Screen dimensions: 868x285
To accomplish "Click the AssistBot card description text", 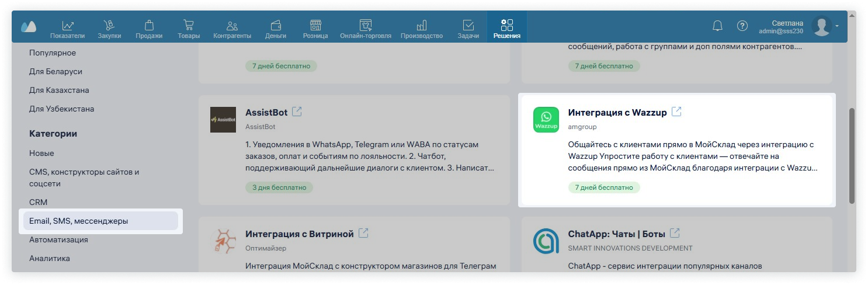I will tap(370, 157).
